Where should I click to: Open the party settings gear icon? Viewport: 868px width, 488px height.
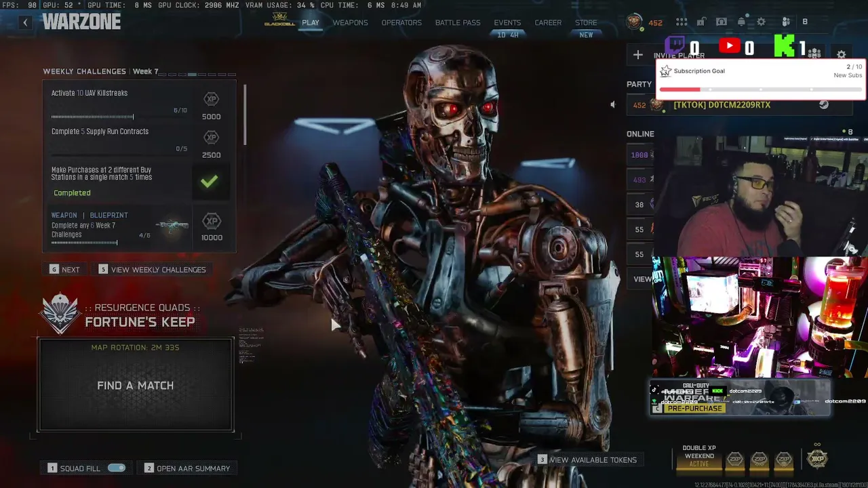click(x=842, y=54)
